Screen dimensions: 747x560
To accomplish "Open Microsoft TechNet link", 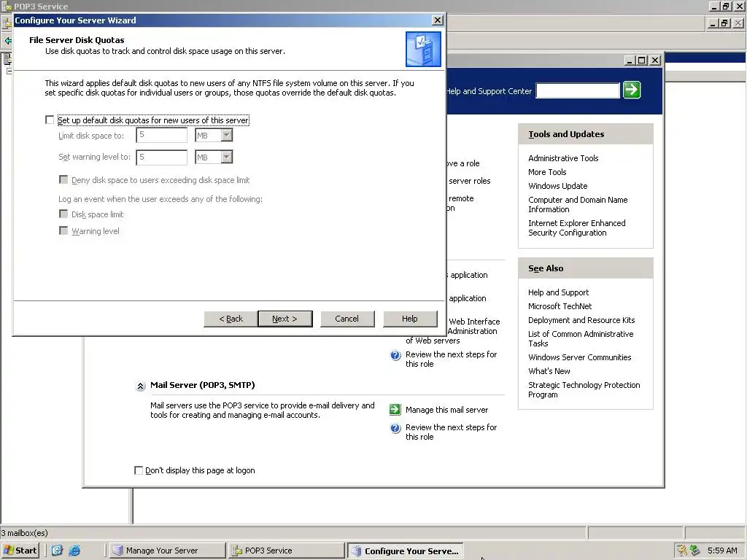I will click(560, 306).
